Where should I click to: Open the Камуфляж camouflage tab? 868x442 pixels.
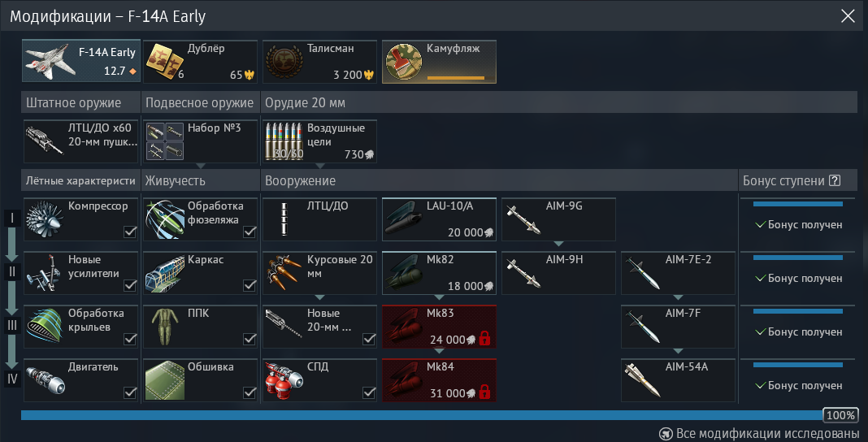[x=439, y=62]
